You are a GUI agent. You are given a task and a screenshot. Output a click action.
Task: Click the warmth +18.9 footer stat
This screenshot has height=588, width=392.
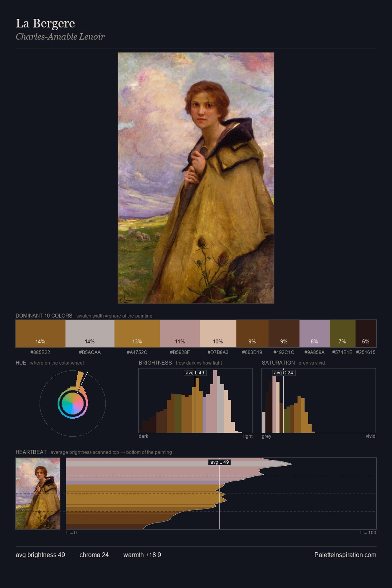click(x=142, y=555)
